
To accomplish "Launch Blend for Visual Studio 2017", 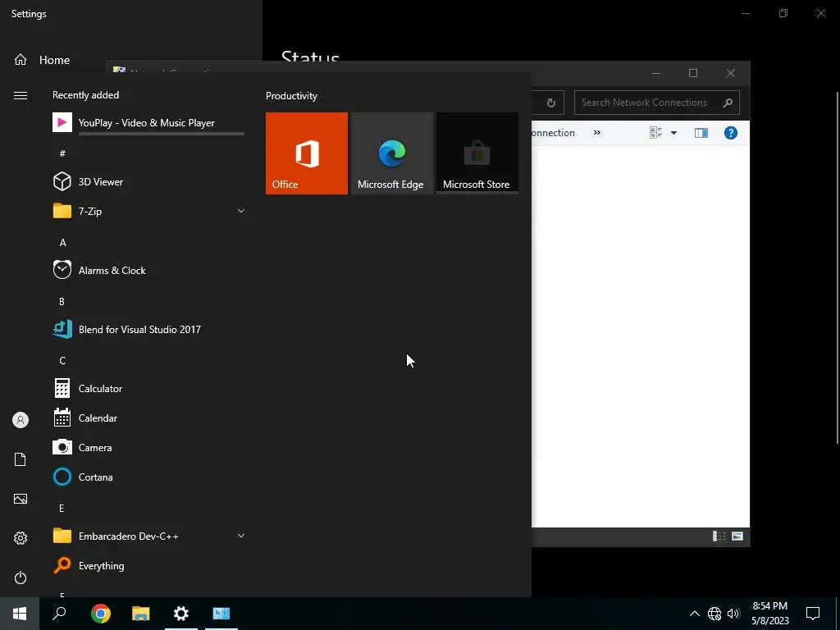I will pyautogui.click(x=148, y=330).
